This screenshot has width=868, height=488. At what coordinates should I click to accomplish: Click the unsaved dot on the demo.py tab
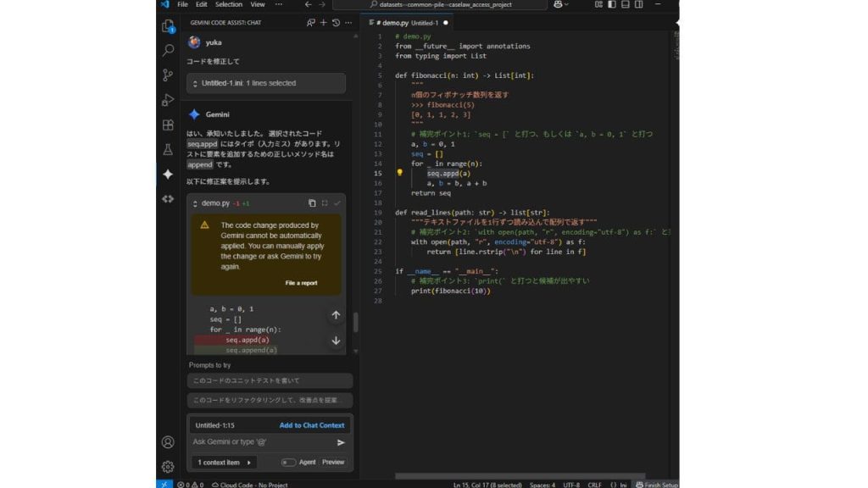[x=446, y=23]
